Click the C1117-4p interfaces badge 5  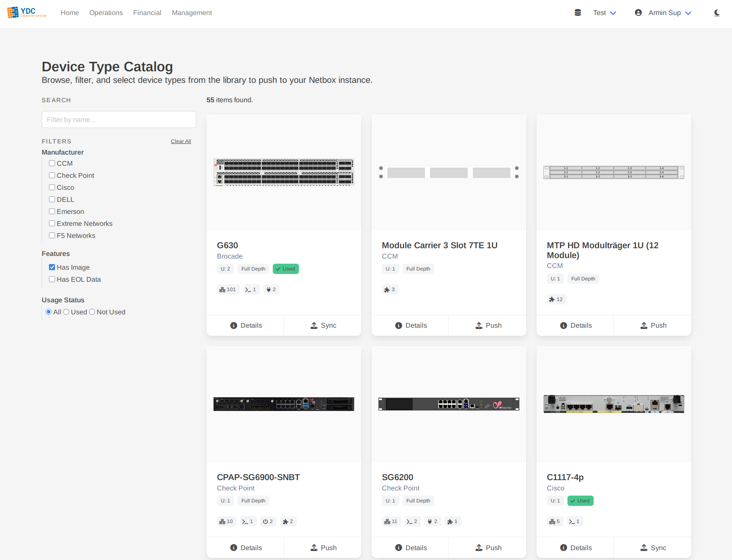click(x=555, y=521)
